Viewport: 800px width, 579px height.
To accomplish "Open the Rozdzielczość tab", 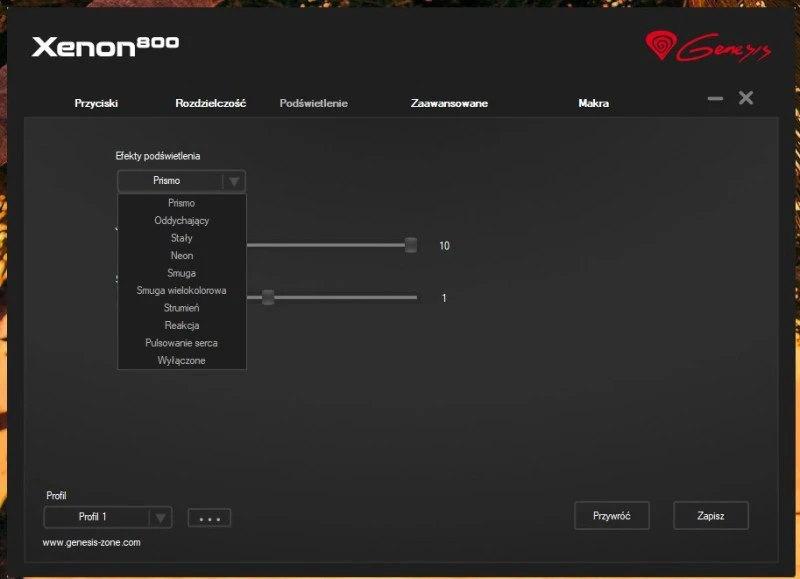I will tap(210, 103).
